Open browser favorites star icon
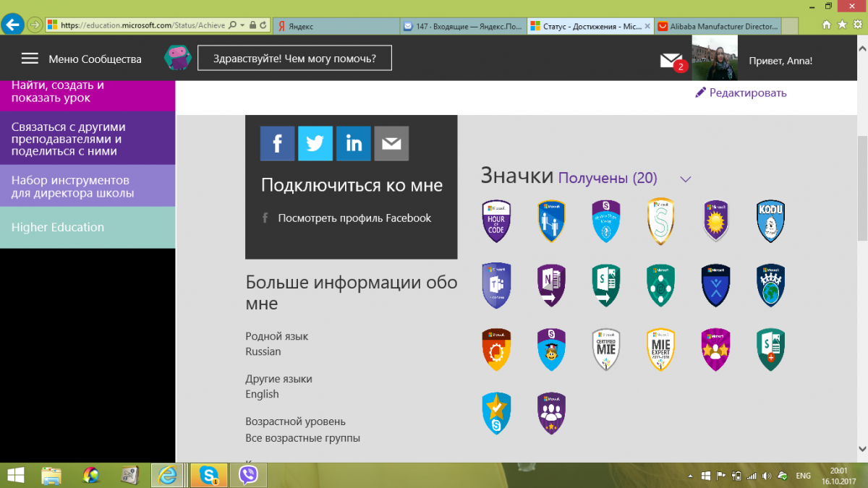The image size is (868, 488). [841, 25]
